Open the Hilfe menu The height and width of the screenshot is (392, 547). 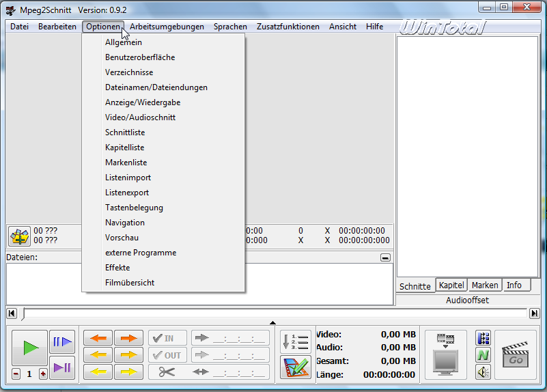(374, 27)
